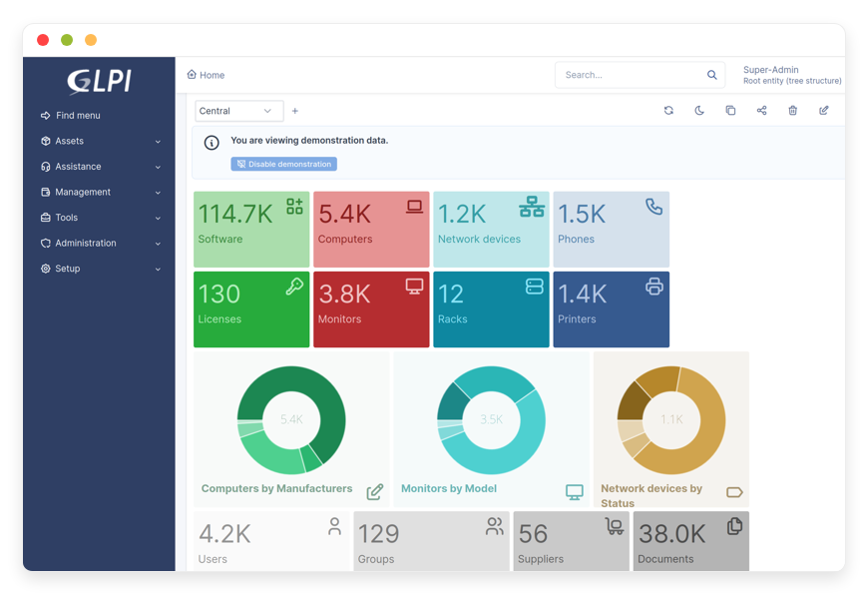Click the Monitors card screen icon
The width and height of the screenshot is (868, 594).
[414, 287]
